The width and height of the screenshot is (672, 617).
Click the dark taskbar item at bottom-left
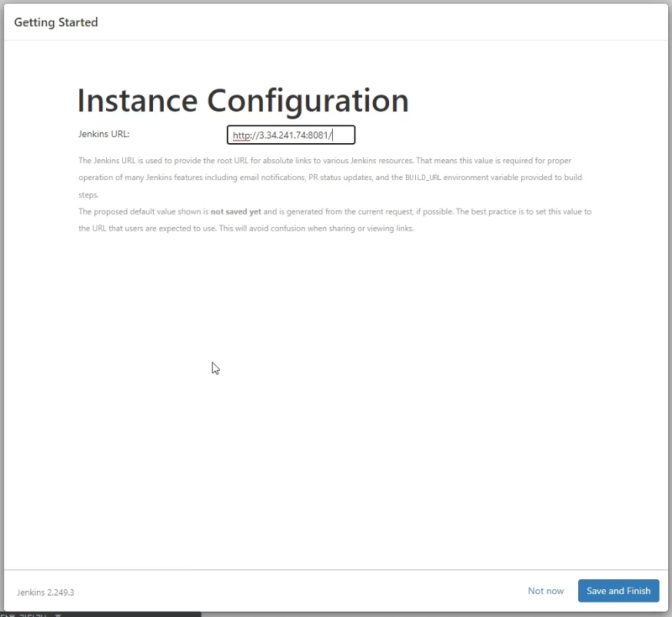(100, 614)
